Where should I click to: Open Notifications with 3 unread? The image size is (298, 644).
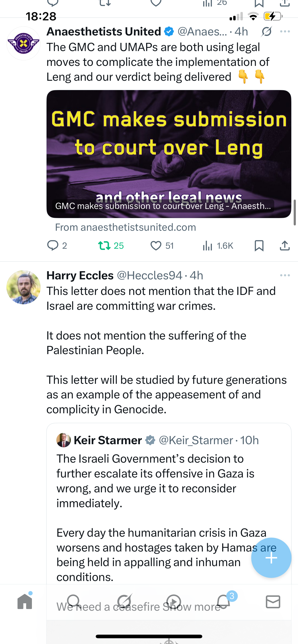click(x=223, y=602)
